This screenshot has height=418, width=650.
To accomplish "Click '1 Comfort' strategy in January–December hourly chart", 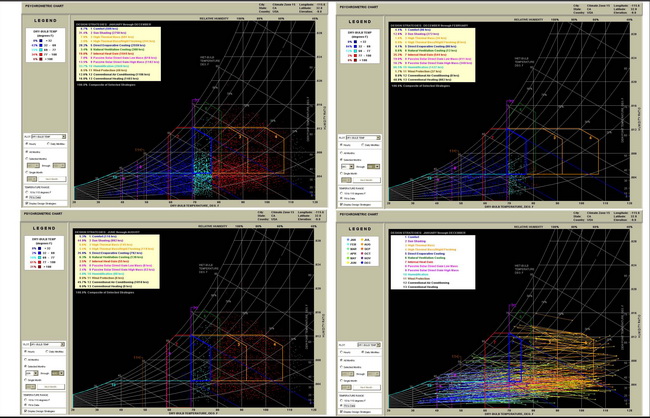I will click(x=104, y=29).
